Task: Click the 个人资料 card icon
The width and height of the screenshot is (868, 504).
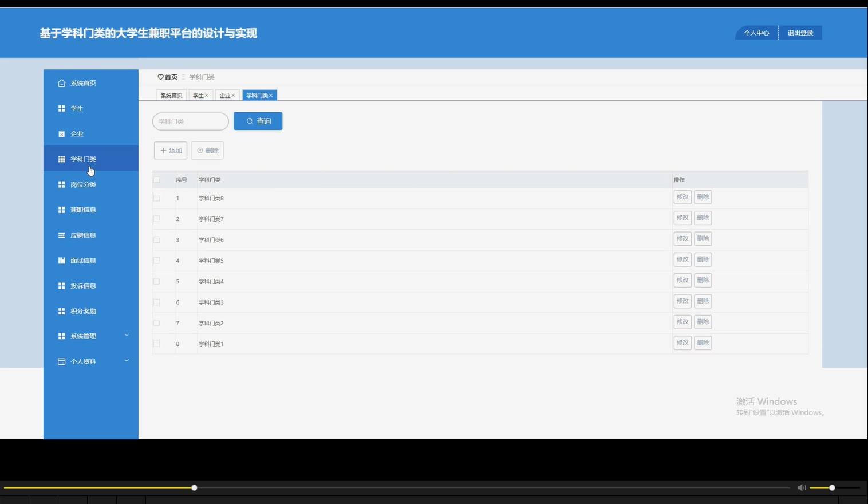Action: (x=61, y=361)
